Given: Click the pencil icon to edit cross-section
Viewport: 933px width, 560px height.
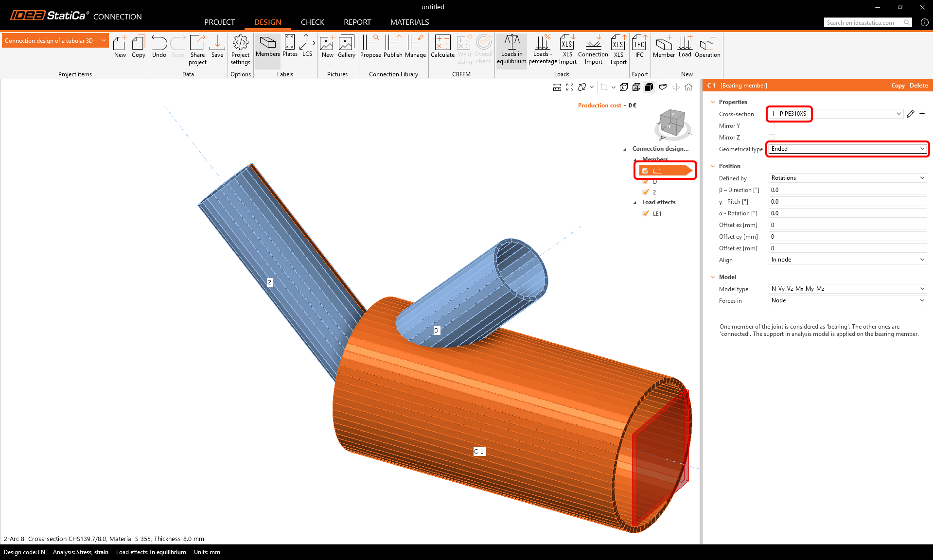Looking at the screenshot, I should 911,114.
